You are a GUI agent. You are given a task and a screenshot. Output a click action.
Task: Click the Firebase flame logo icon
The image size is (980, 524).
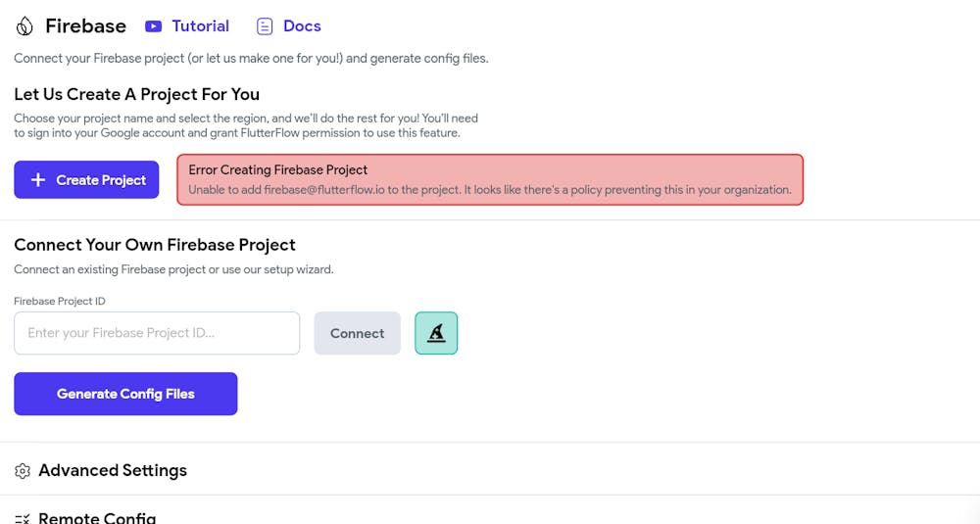[24, 26]
